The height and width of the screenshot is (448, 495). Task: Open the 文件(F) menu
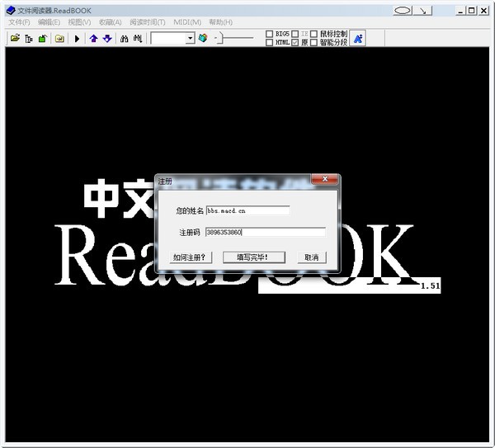[19, 22]
